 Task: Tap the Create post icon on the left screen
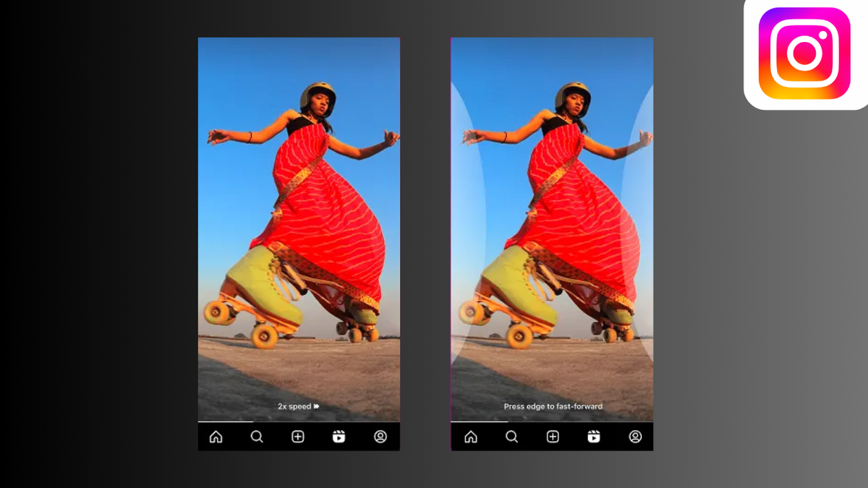point(297,437)
